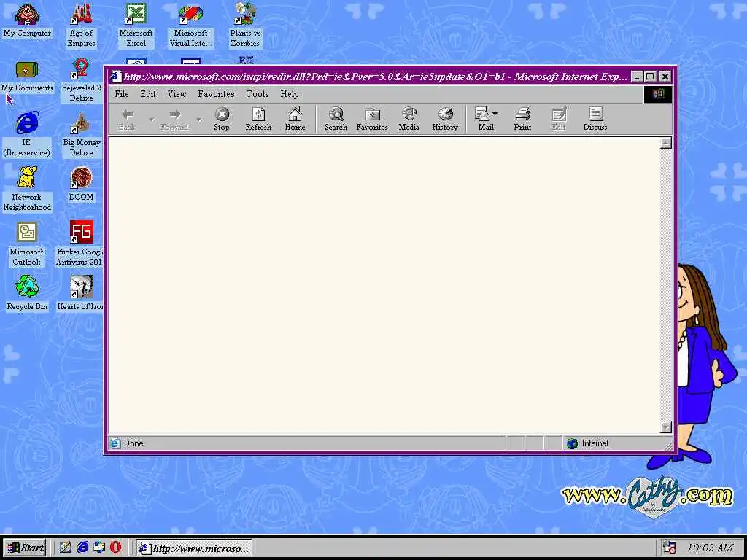Select the Big Money Deluxe shortcut

click(81, 135)
